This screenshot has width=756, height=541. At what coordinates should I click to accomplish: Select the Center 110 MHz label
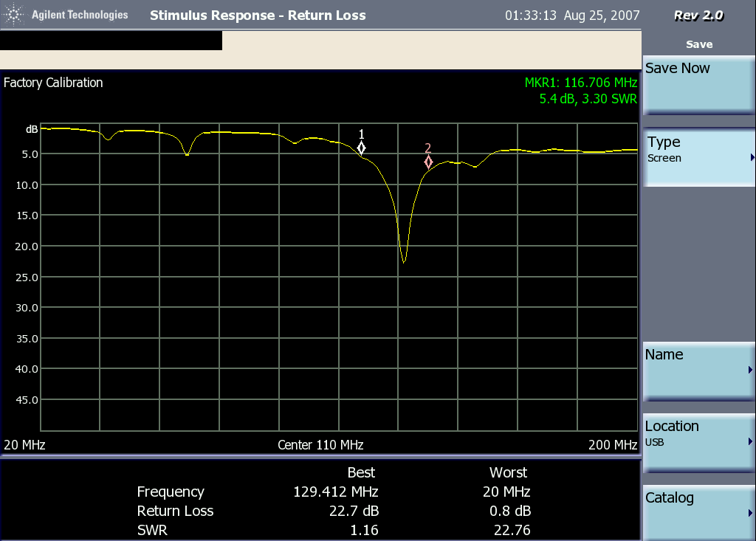point(320,445)
